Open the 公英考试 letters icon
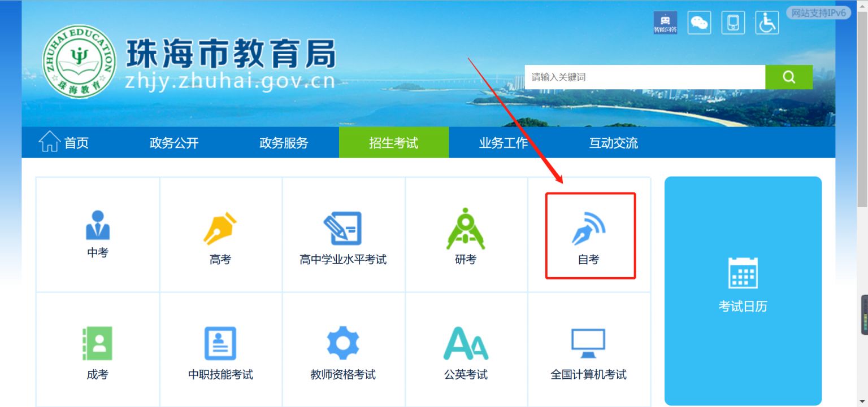This screenshot has height=407, width=868. [x=466, y=343]
